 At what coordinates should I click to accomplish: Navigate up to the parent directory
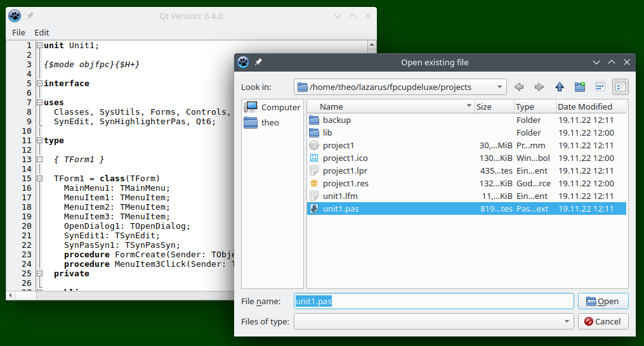(560, 87)
